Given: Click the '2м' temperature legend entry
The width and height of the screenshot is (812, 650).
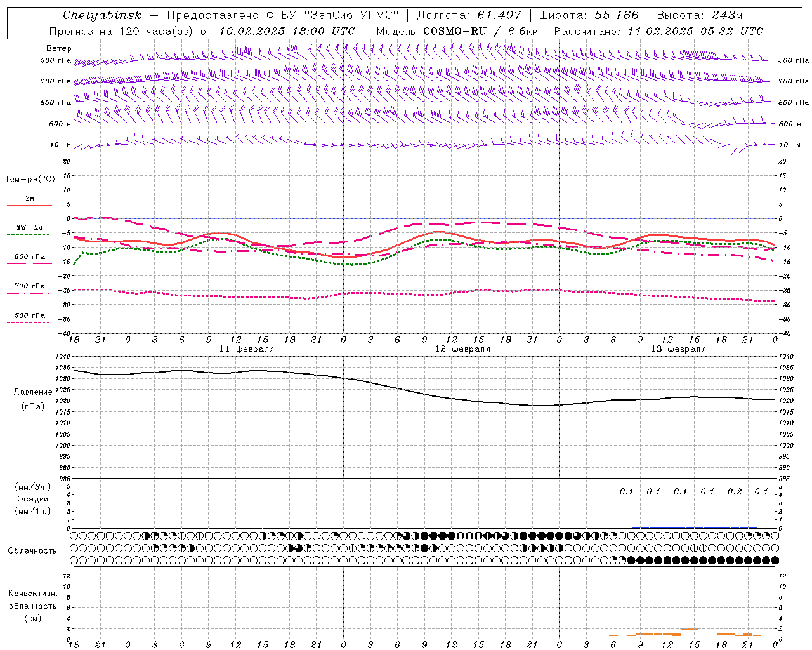Looking at the screenshot, I should tap(30, 199).
